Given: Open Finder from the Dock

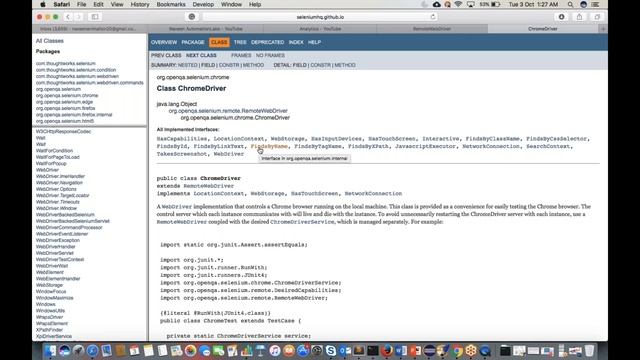Looking at the screenshot, I should pyautogui.click(x=50, y=351).
